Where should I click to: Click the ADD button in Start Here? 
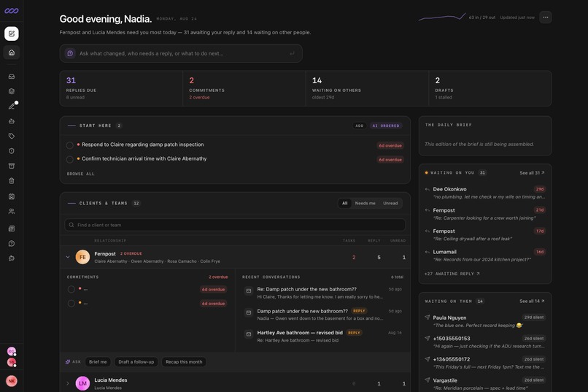[359, 126]
